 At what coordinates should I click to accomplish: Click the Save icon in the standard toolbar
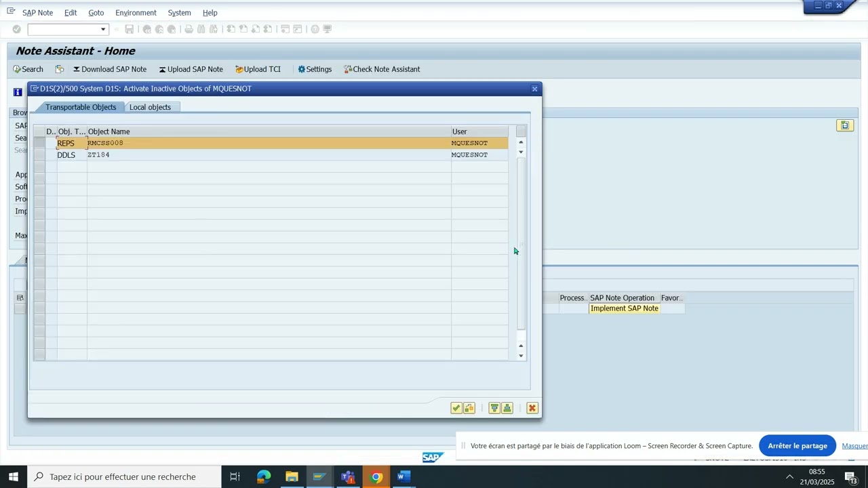coord(129,29)
